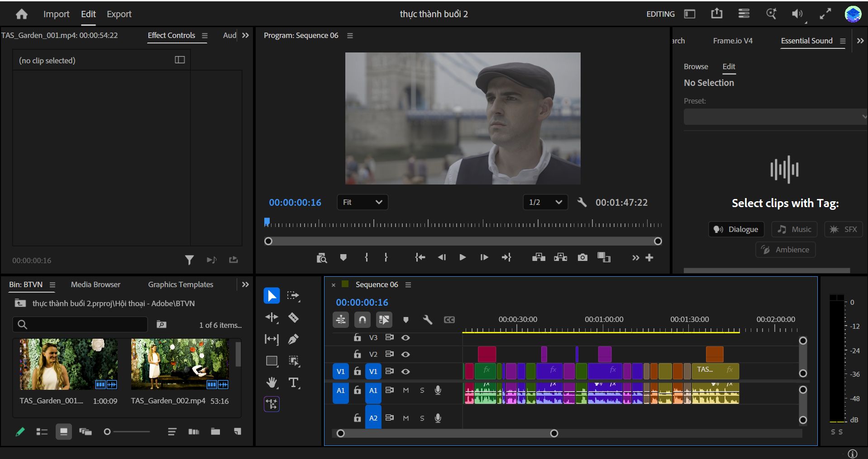
Task: Select Track Select Forward tool
Action: pos(293,296)
